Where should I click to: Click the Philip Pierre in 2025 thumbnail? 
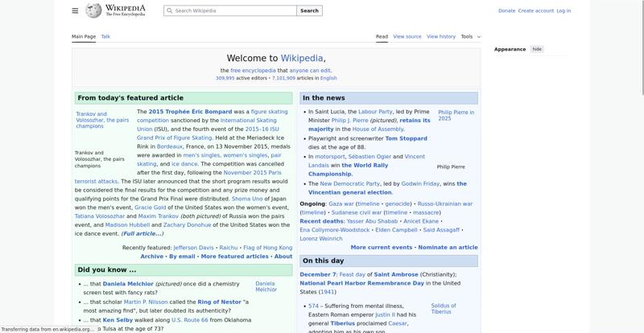(456, 115)
